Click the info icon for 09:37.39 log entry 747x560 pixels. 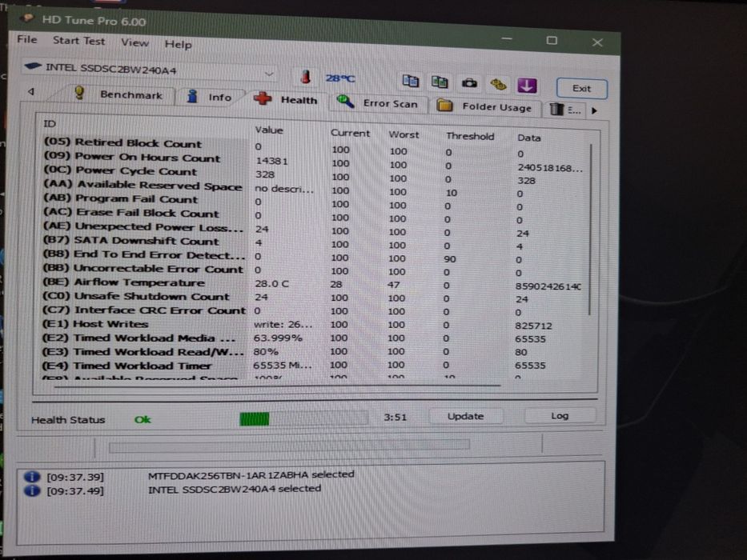coord(32,476)
